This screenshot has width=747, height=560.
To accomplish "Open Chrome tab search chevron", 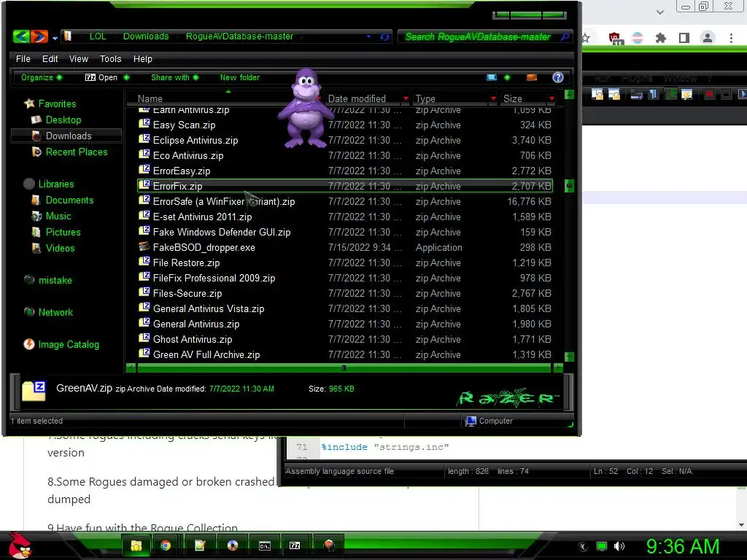I will pos(659,12).
